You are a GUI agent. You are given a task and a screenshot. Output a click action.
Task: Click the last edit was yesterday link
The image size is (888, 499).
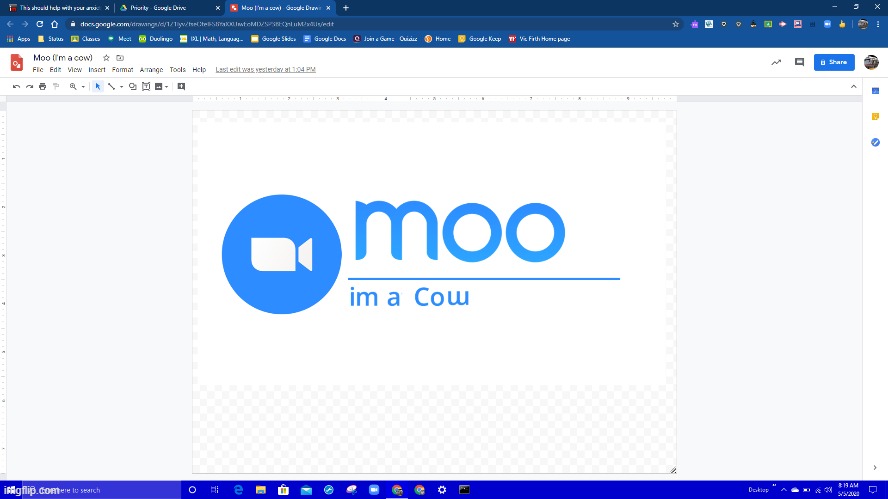pyautogui.click(x=266, y=70)
